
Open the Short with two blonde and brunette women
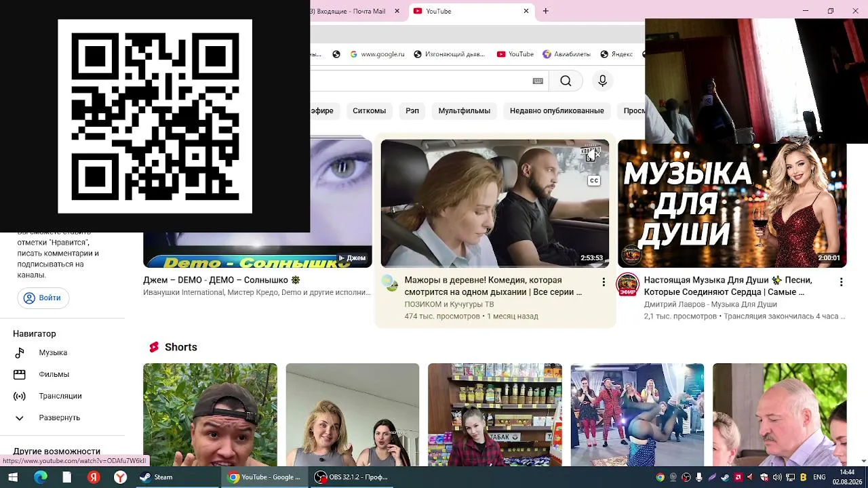[x=353, y=415]
